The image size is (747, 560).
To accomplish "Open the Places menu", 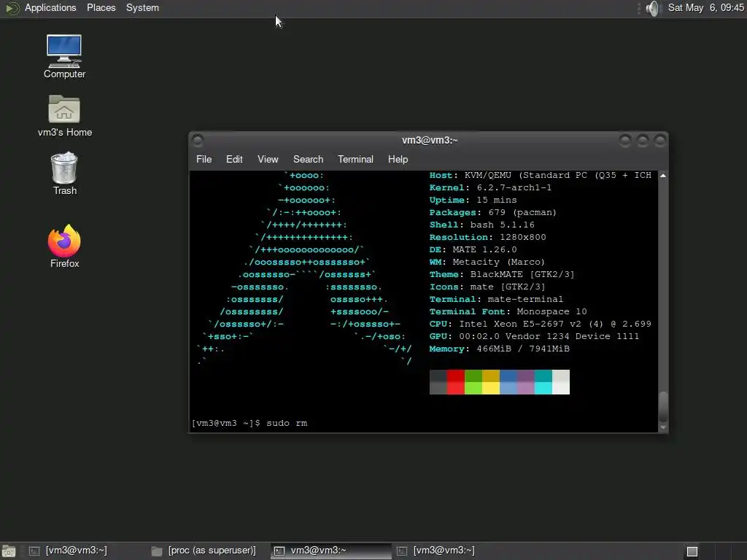I will point(101,7).
